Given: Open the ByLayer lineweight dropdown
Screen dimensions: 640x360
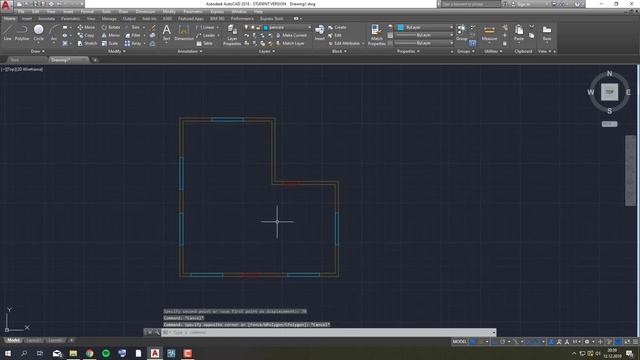Looking at the screenshot, I should pos(425,35).
